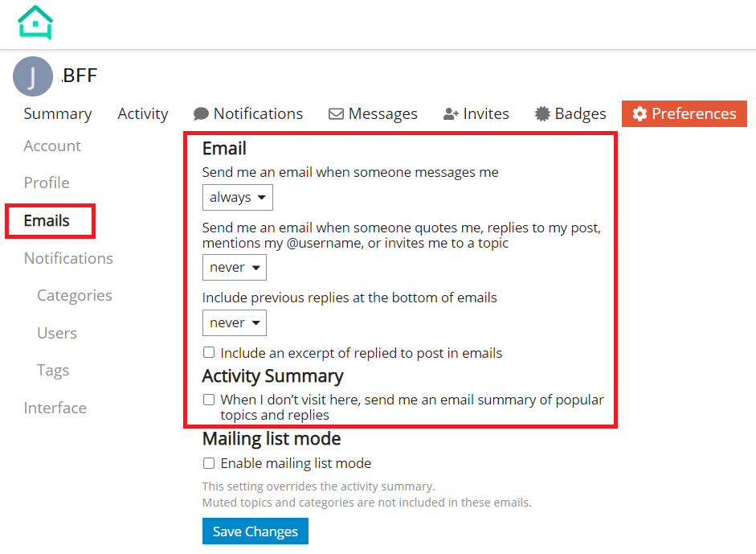Click the Invites user-plus icon
Viewport: 756px width, 554px height.
pos(451,114)
